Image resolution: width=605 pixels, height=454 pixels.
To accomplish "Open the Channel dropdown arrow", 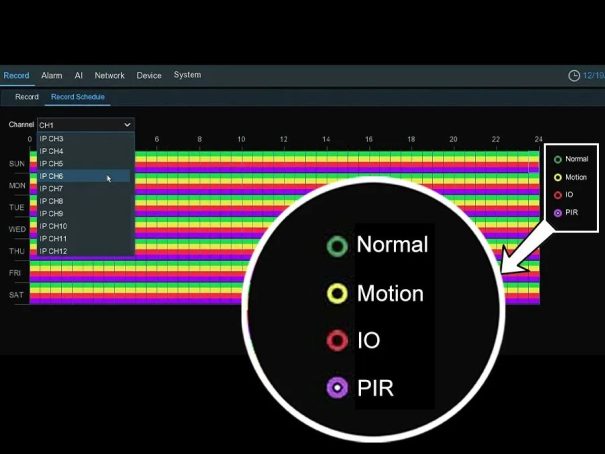I will (x=127, y=125).
